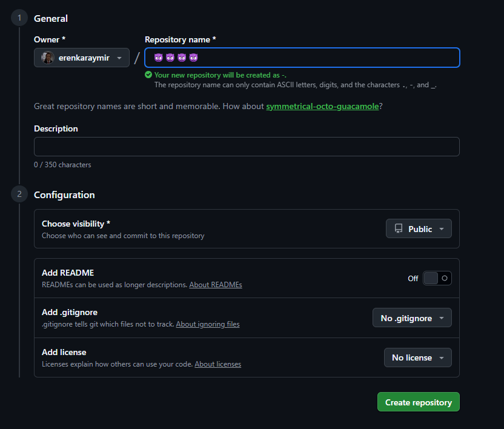Expand the No license dropdown
Screen dimensions: 504x429
coord(418,358)
